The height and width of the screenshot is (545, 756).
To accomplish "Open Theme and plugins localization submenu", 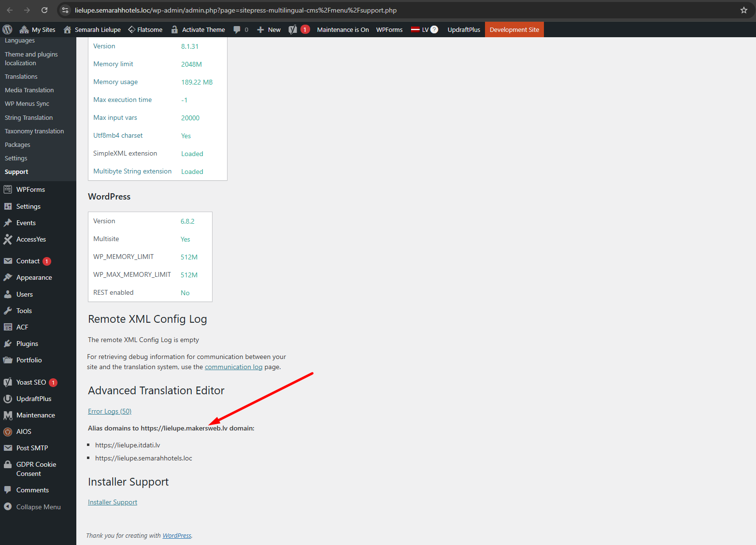I will point(31,58).
